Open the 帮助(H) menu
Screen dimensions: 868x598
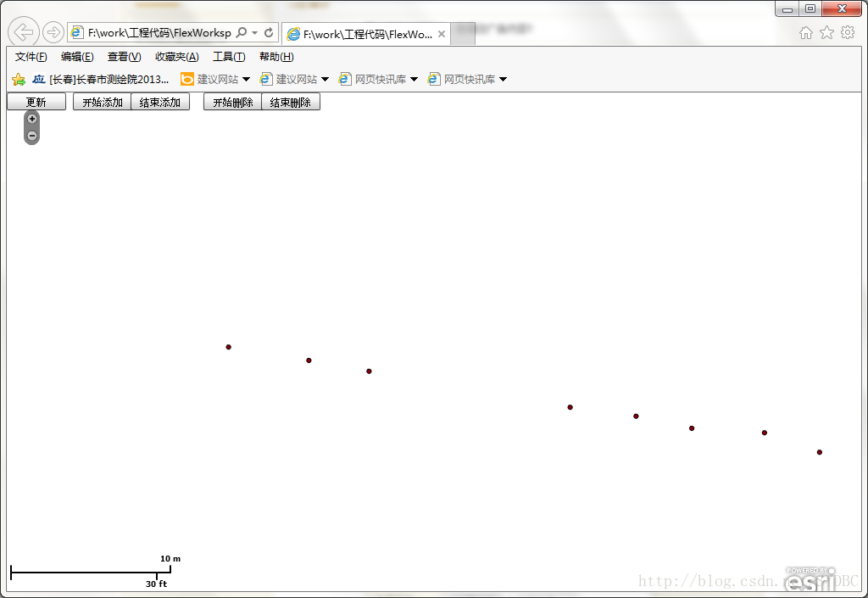(276, 57)
